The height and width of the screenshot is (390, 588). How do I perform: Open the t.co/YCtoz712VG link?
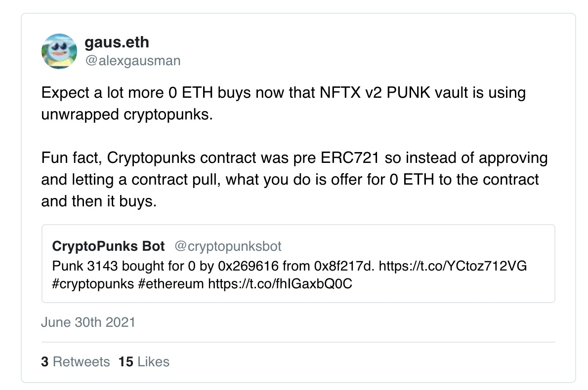(453, 266)
